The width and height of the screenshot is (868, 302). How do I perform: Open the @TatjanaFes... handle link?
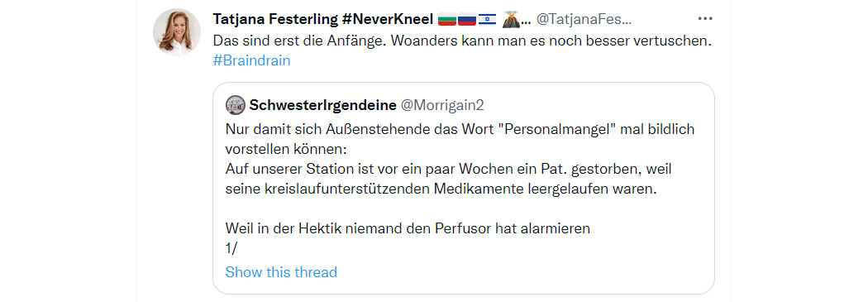584,19
